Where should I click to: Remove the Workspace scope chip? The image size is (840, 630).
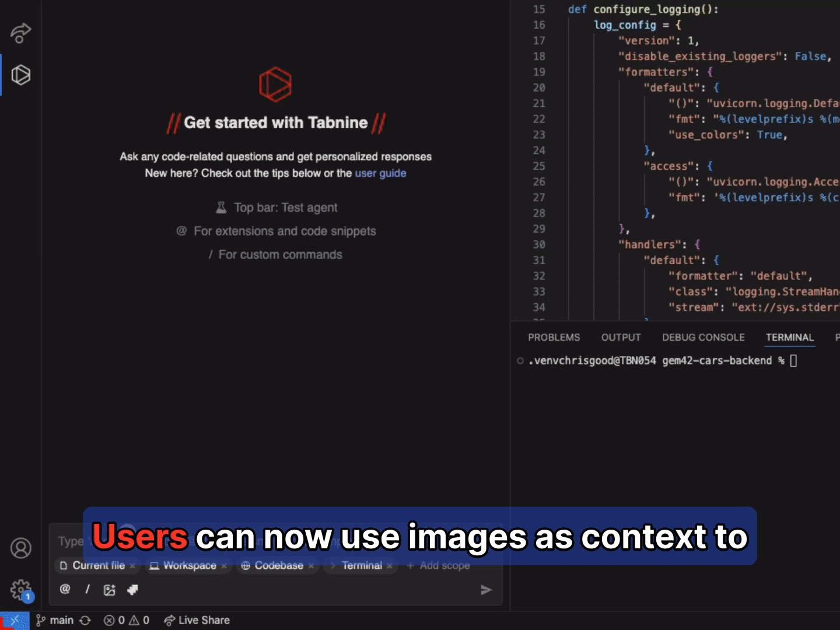coord(224,566)
